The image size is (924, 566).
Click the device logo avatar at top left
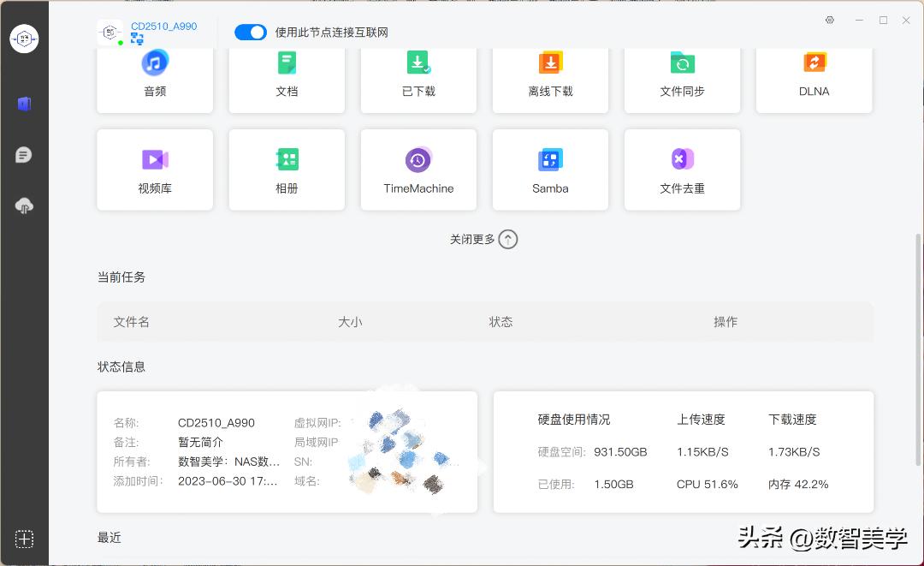point(110,31)
